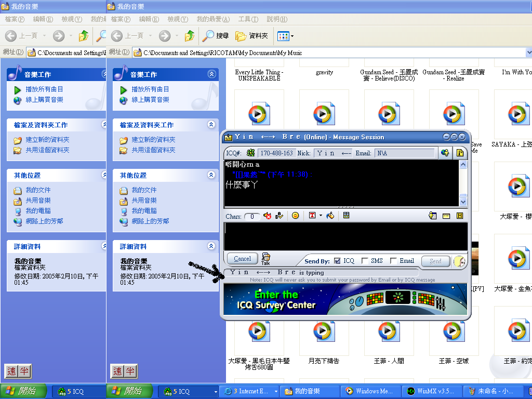Open 檔案(F) menu in front Explorer window
This screenshot has width=532, height=399.
pos(121,19)
